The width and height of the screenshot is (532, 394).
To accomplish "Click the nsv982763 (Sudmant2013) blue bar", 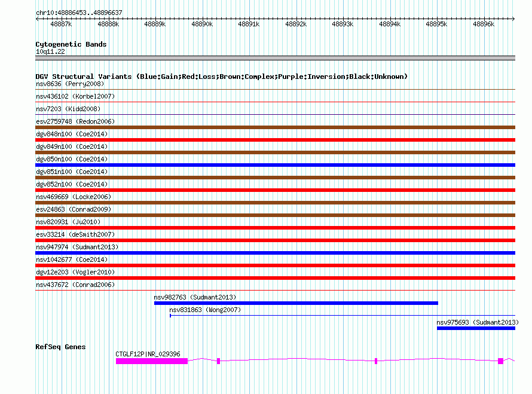I will (296, 303).
